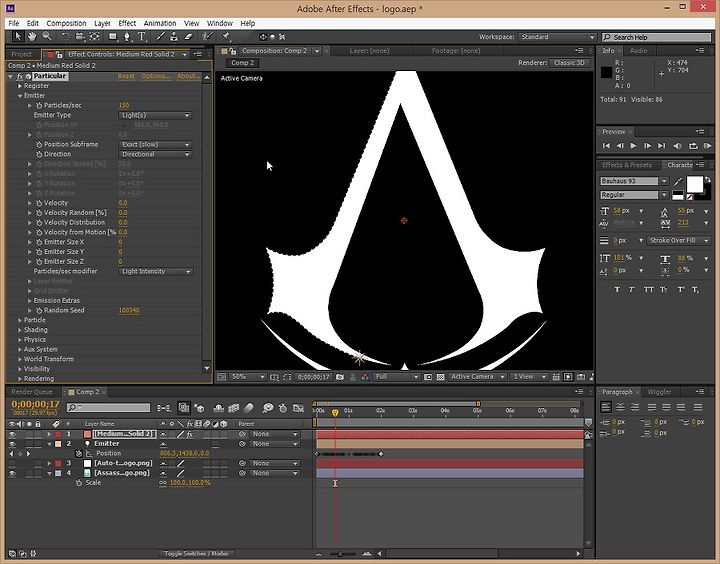Expand the Physics group
Viewport: 720px width, 564px height.
pyautogui.click(x=20, y=340)
